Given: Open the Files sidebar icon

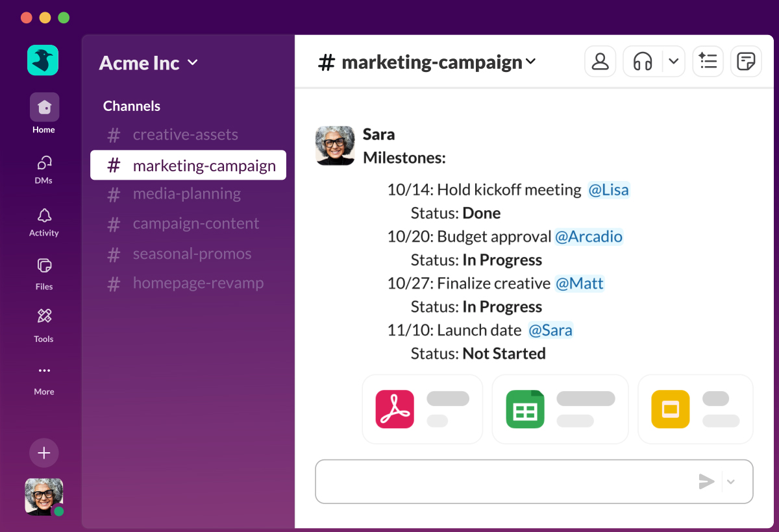Looking at the screenshot, I should point(44,266).
